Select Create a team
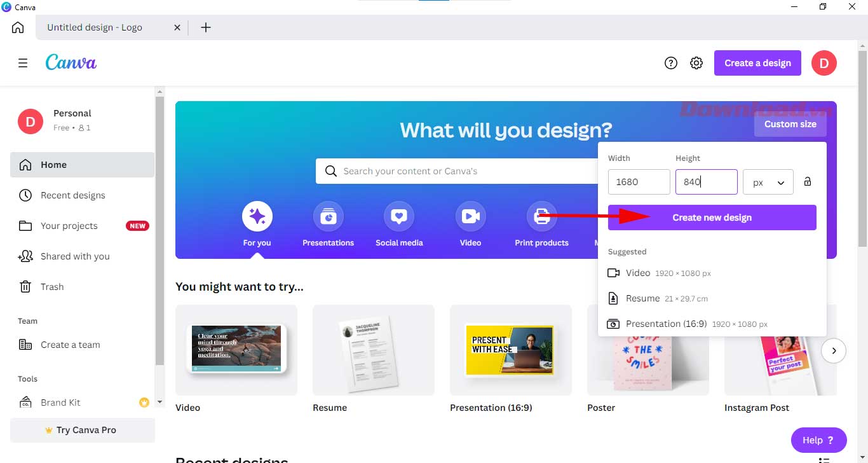The height and width of the screenshot is (463, 868). pyautogui.click(x=82, y=345)
